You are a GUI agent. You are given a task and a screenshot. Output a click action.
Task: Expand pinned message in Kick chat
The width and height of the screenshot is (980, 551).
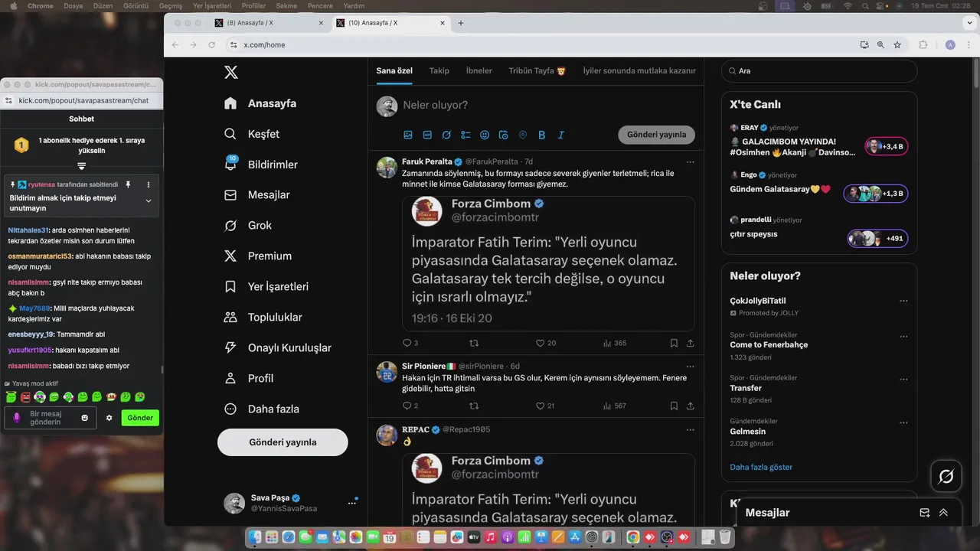click(x=149, y=201)
